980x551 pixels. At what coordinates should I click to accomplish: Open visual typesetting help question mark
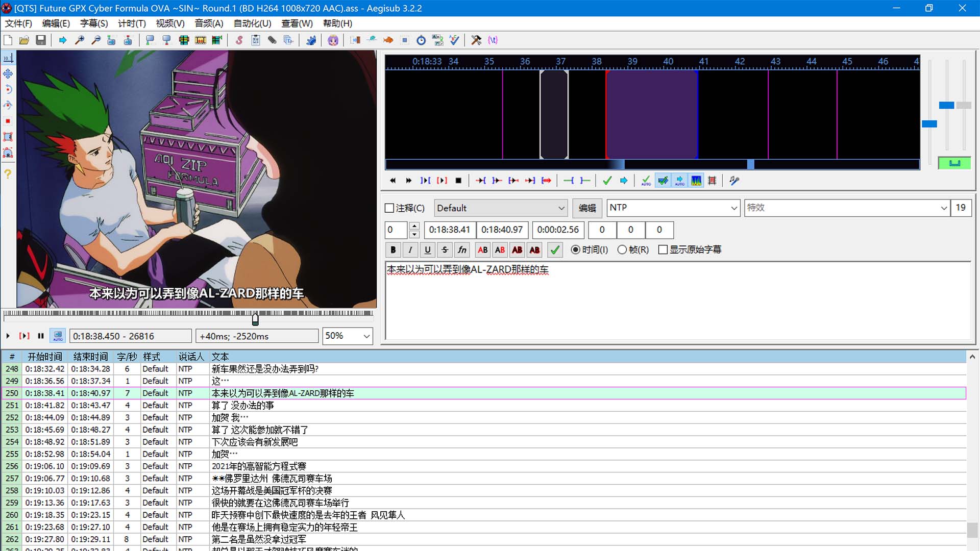8,174
